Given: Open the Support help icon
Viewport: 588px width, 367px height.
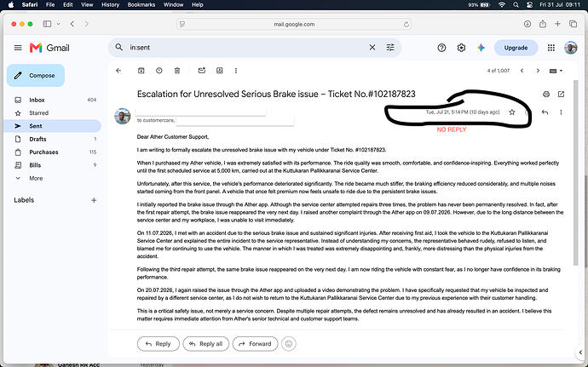Looking at the screenshot, I should pyautogui.click(x=441, y=48).
